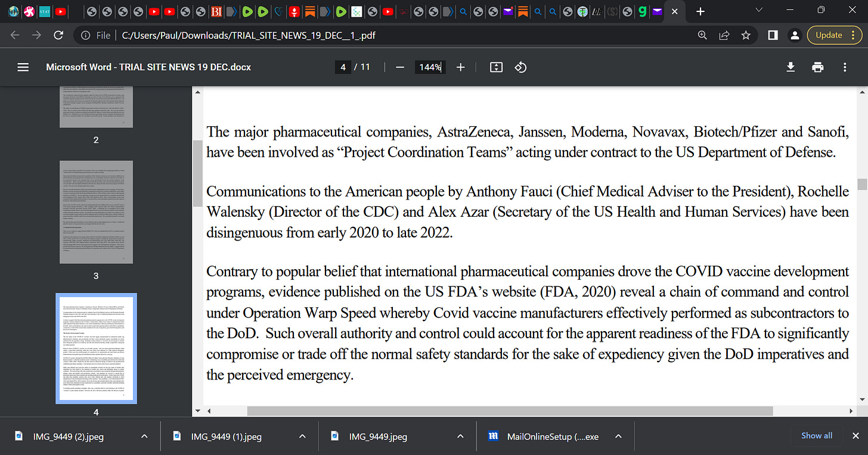Screen dimensions: 868x455
Task: Bookmark this tab with the star icon
Action: click(746, 35)
